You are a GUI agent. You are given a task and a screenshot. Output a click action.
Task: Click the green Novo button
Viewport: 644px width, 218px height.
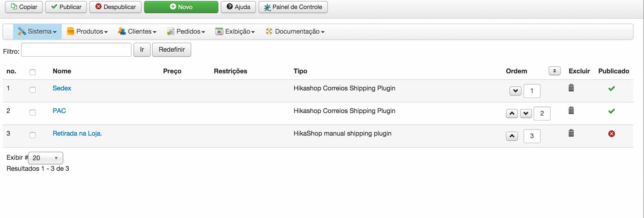click(x=181, y=7)
